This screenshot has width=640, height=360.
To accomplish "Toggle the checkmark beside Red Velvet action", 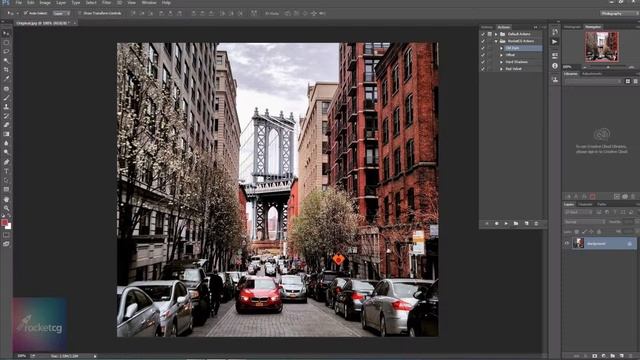I will click(483, 69).
